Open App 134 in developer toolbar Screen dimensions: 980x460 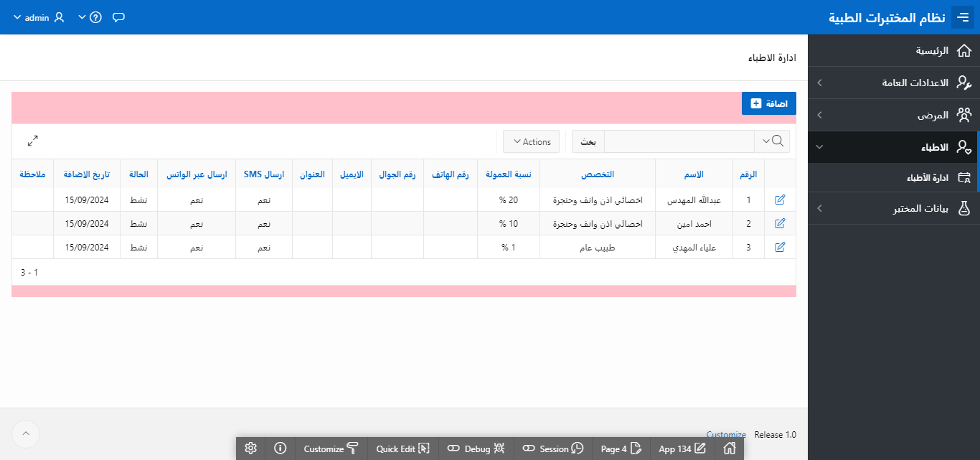tap(682, 449)
